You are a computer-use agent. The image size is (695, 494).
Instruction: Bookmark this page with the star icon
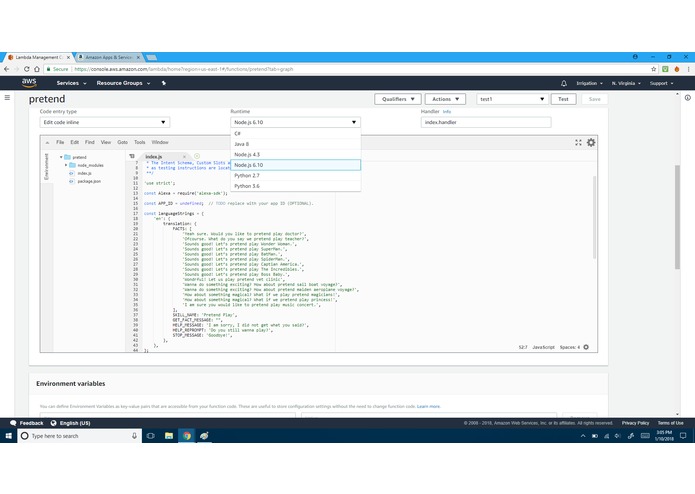pos(653,69)
